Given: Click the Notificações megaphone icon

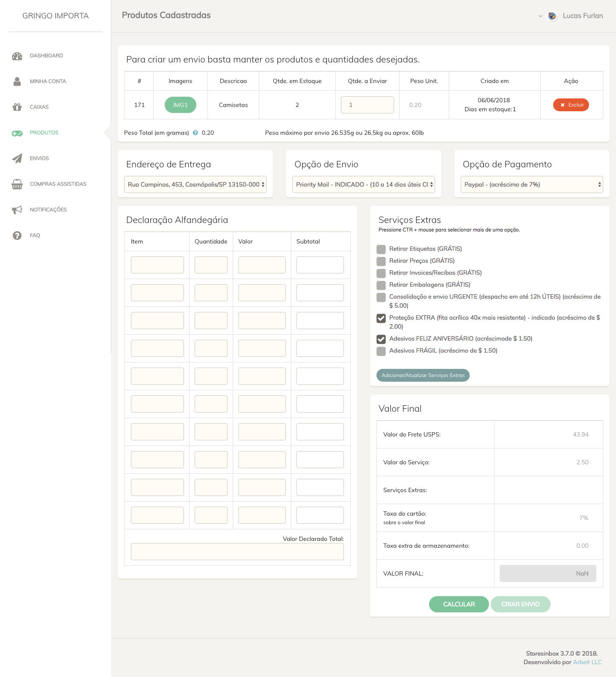Looking at the screenshot, I should pos(17,210).
